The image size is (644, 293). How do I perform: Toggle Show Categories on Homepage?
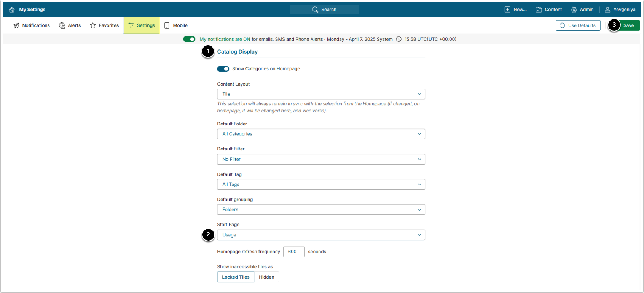click(223, 69)
